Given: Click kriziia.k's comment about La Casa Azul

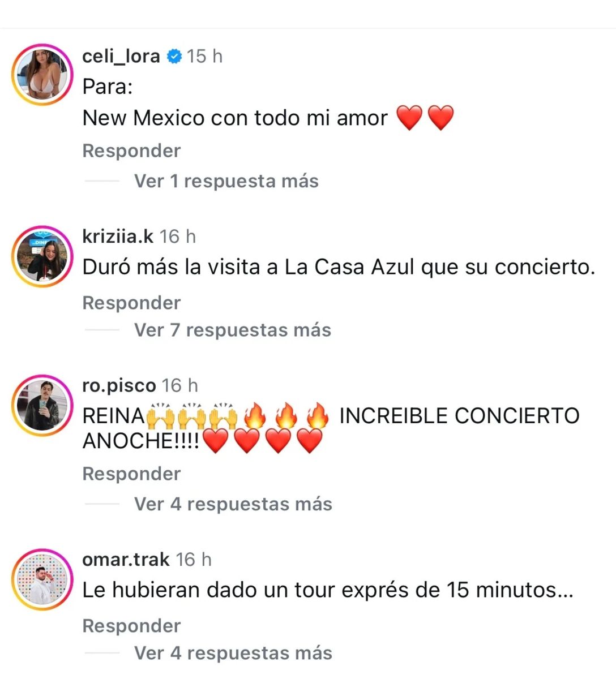Looking at the screenshot, I should (x=339, y=267).
